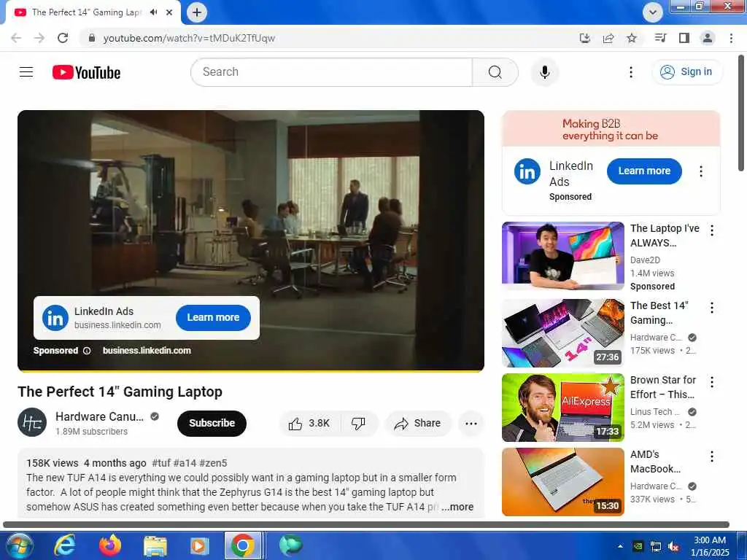This screenshot has height=560, width=747.
Task: Open menu for The Laptop I've ALWAYS video
Action: 712,230
